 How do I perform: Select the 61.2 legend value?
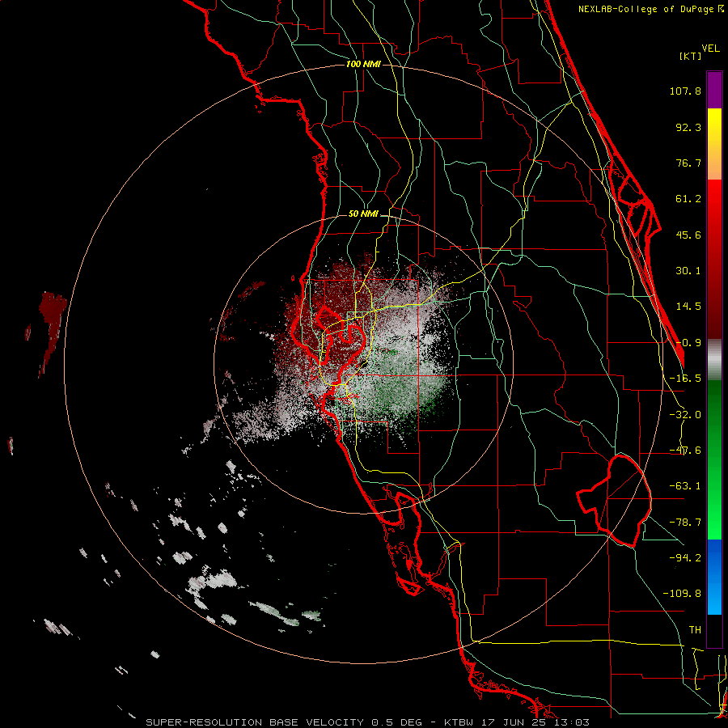click(x=688, y=199)
